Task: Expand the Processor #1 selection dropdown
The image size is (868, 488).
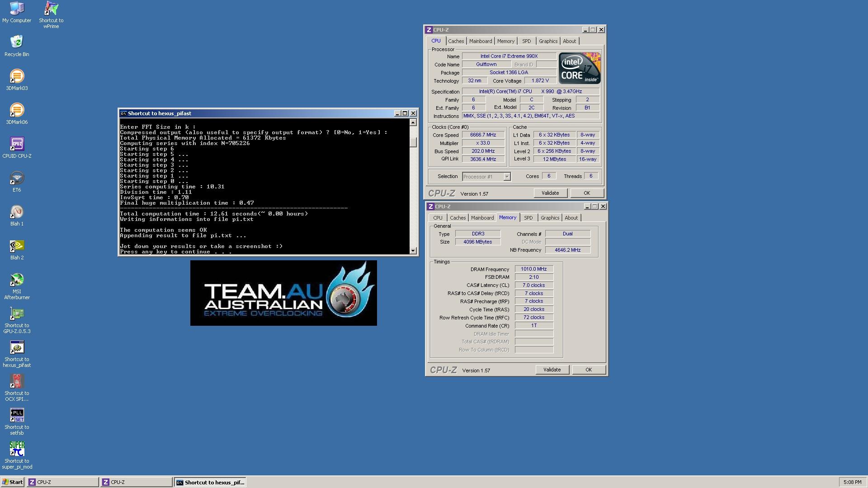Action: pos(507,177)
